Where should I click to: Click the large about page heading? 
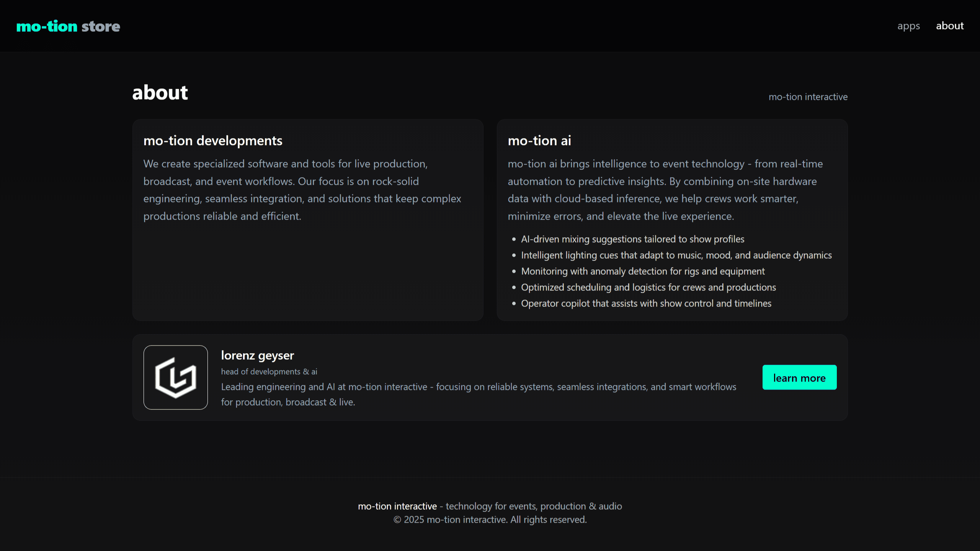[160, 93]
